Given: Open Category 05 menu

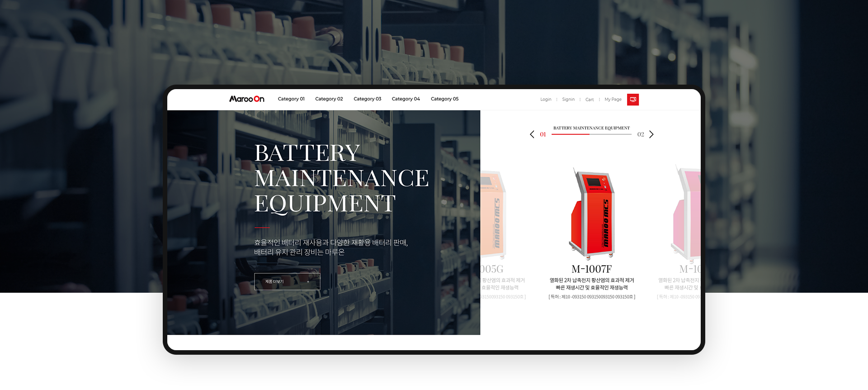Looking at the screenshot, I should [x=445, y=99].
